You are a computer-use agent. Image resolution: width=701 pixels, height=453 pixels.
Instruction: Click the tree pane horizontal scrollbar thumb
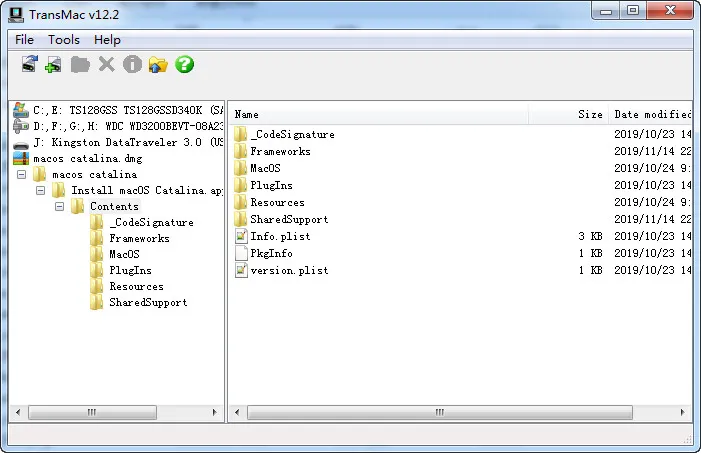tap(92, 412)
